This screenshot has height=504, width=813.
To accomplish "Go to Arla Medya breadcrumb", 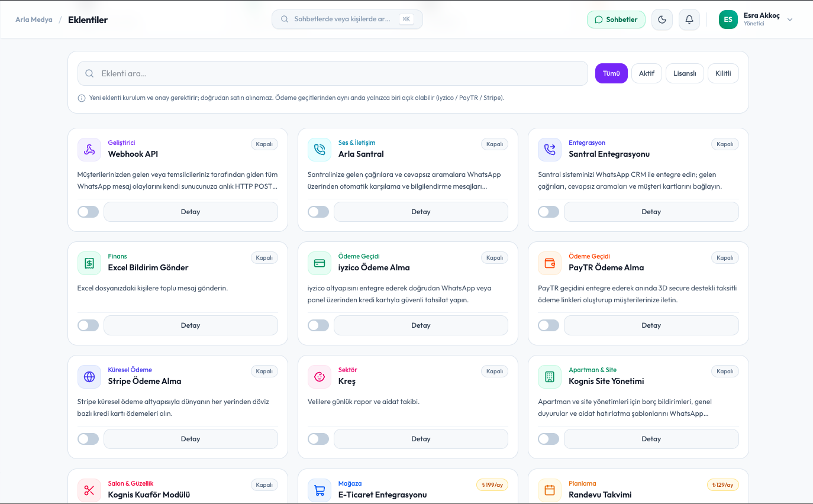I will click(34, 20).
